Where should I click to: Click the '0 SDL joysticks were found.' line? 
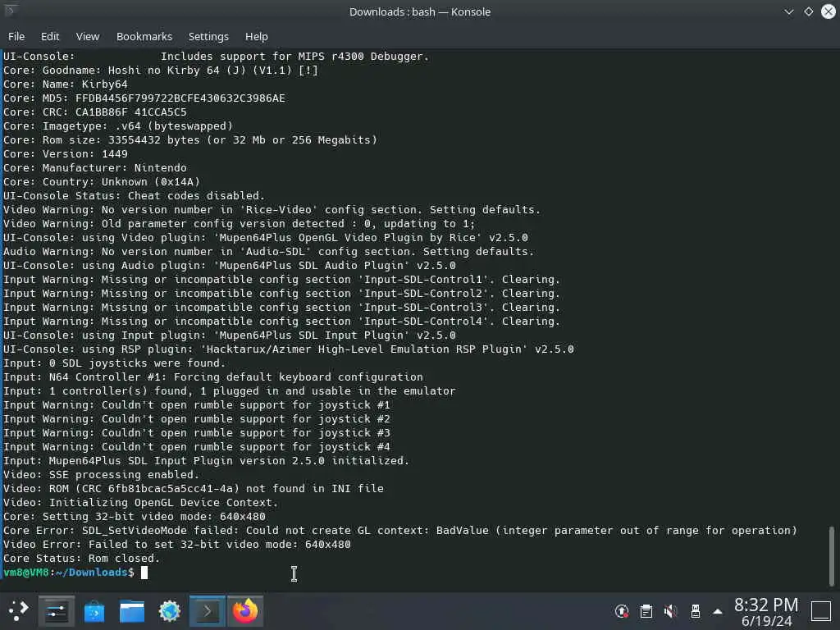tap(115, 363)
